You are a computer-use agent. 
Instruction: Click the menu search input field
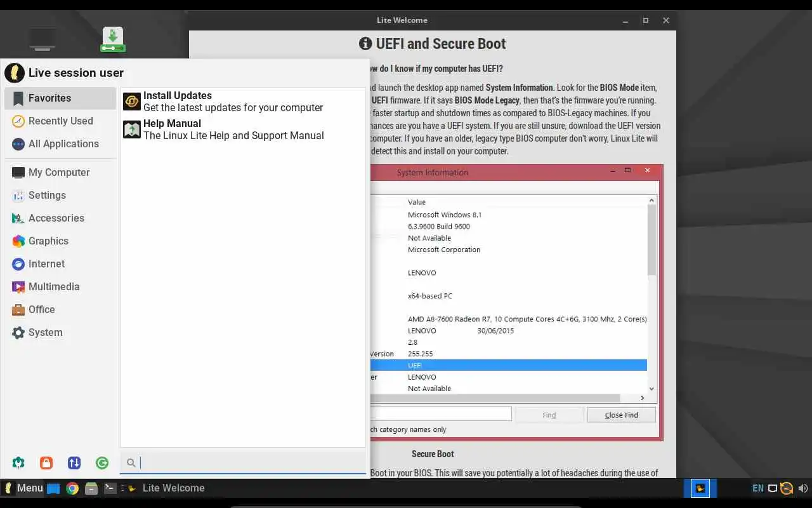click(x=243, y=463)
